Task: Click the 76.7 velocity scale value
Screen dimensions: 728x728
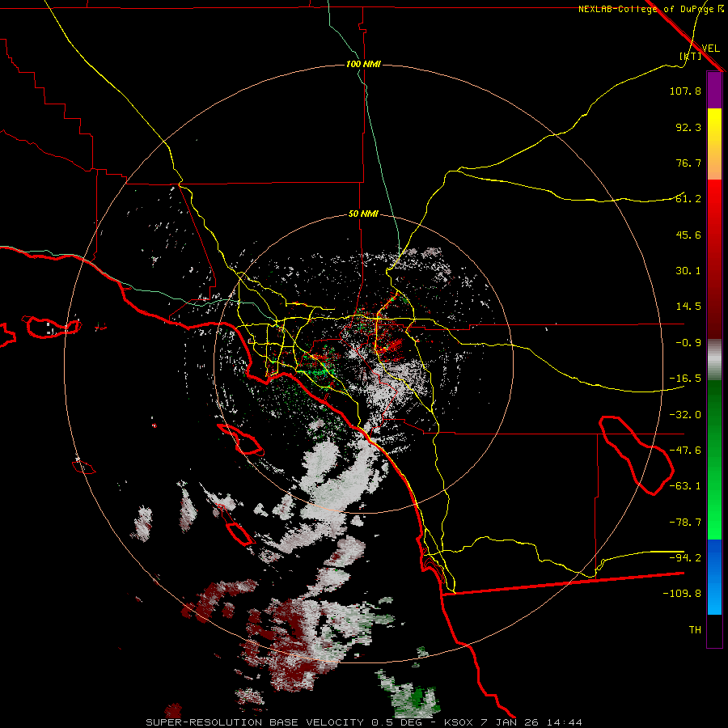Action: pos(688,163)
